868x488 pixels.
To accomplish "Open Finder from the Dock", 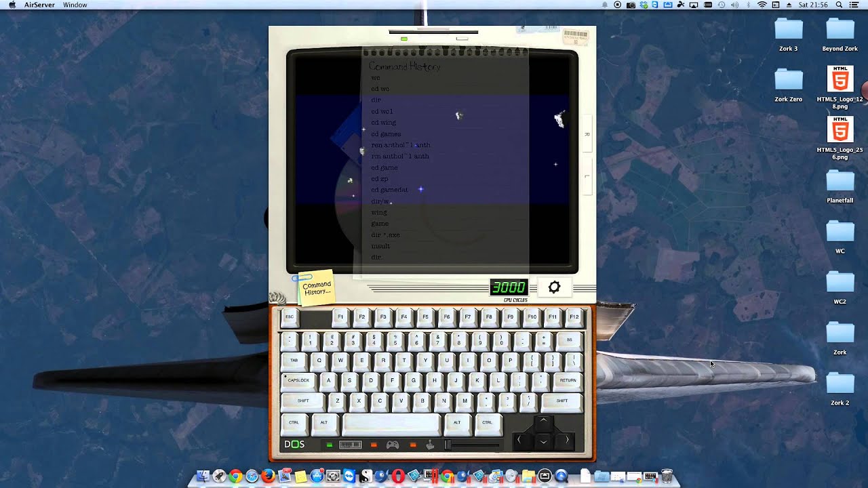I will tap(203, 476).
